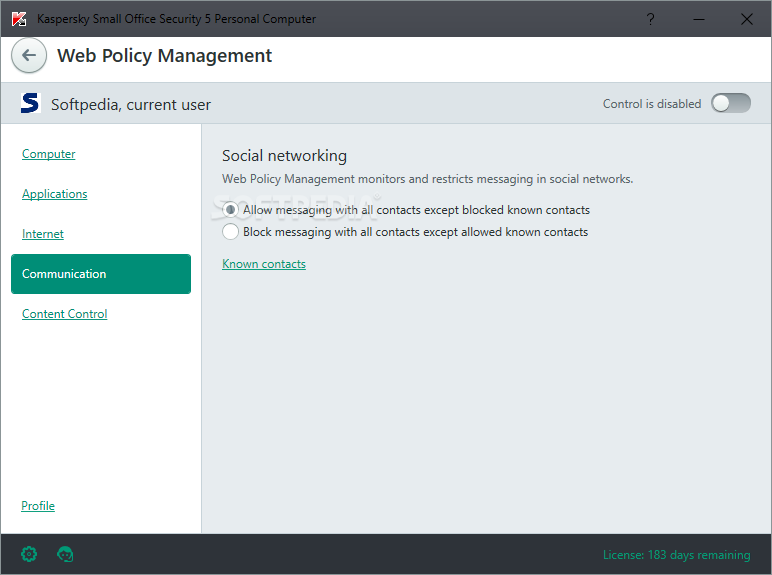Open the Profile link
The image size is (772, 575).
pyautogui.click(x=38, y=506)
